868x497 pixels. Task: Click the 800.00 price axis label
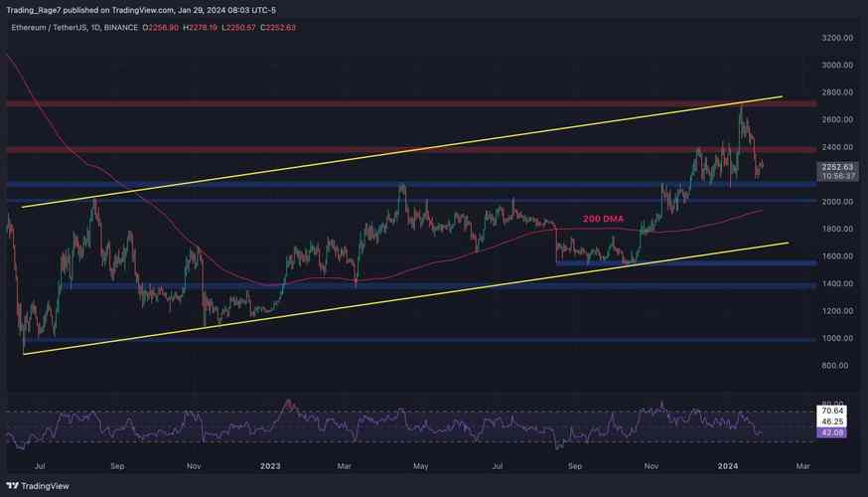pyautogui.click(x=835, y=365)
